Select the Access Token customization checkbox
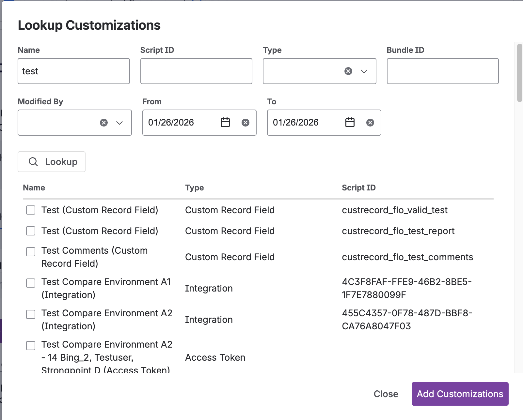The height and width of the screenshot is (420, 523). tap(30, 345)
